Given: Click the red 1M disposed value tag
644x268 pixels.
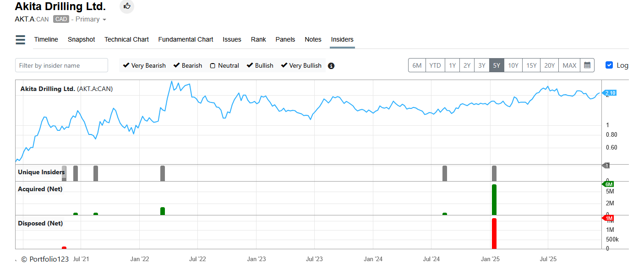Looking at the screenshot, I should 608,218.
